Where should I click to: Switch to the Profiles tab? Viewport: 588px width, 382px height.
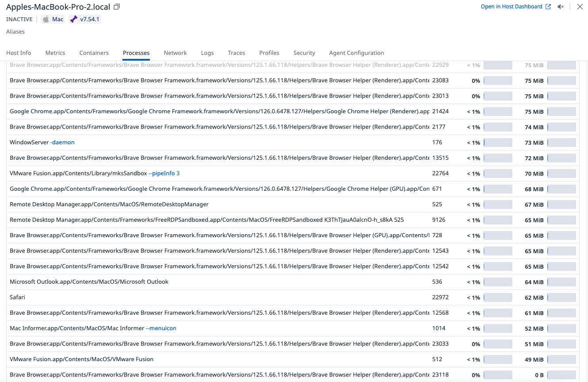click(269, 53)
